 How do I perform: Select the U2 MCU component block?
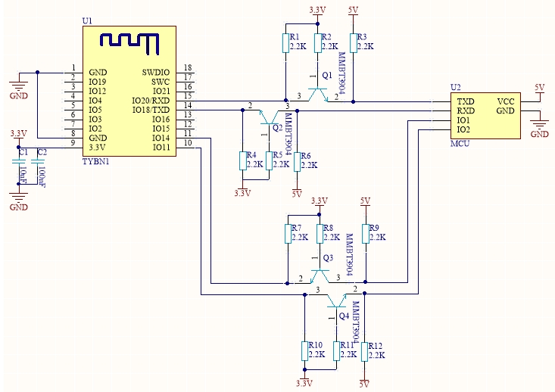485,115
